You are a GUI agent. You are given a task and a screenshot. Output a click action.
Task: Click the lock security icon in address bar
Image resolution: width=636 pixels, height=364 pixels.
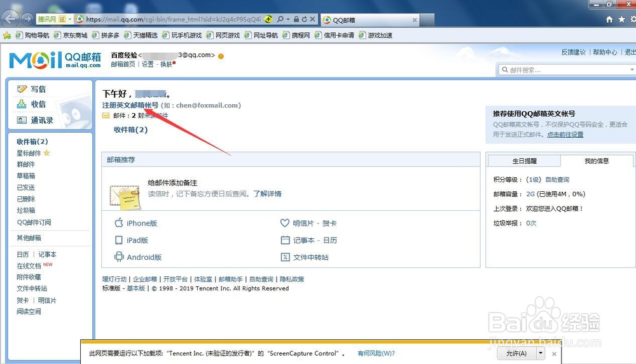[x=296, y=19]
